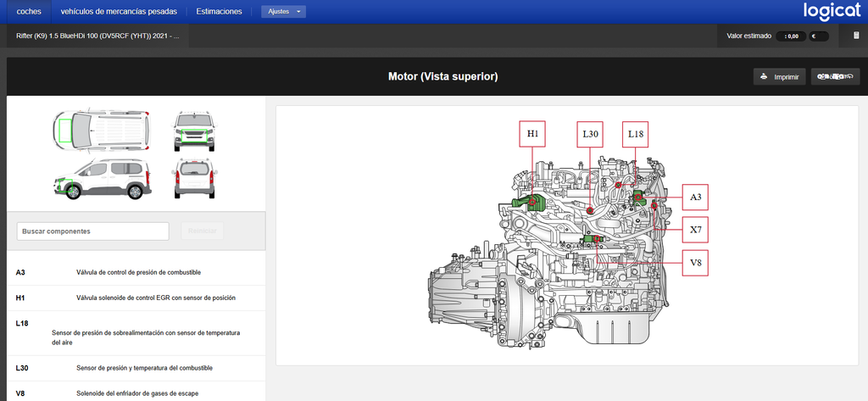The width and height of the screenshot is (868, 401).
Task: Select the X7 label box on the diagram
Action: pos(695,229)
